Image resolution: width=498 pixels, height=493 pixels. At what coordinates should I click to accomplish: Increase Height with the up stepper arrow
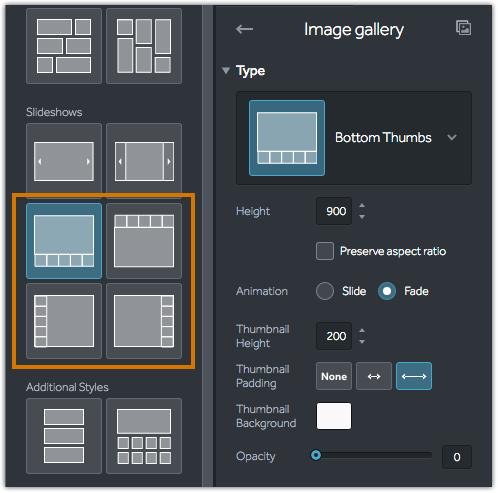click(x=362, y=205)
